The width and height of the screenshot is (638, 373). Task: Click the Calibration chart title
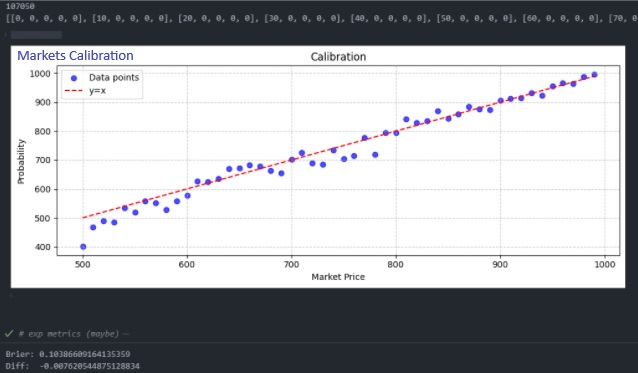(x=338, y=57)
